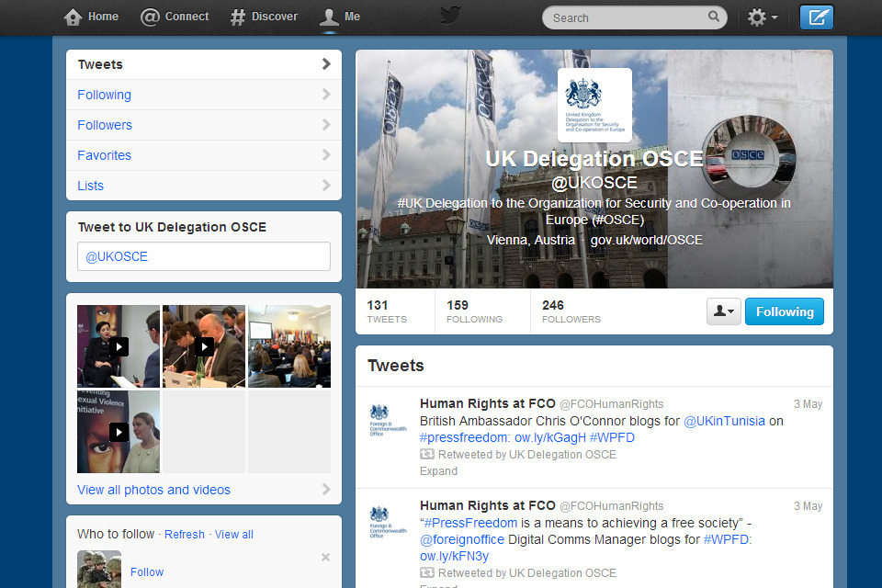Play first video thumbnail of woman in black
The width and height of the screenshot is (882, 588).
point(119,346)
